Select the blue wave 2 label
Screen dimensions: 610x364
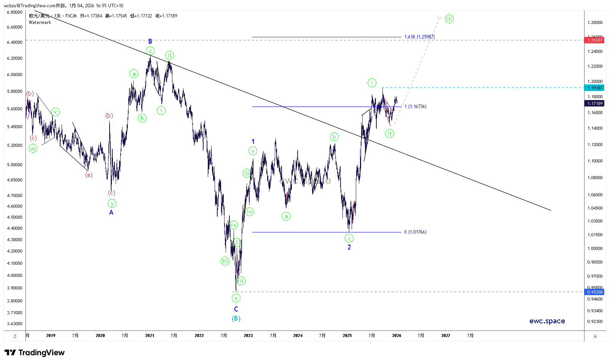(349, 247)
